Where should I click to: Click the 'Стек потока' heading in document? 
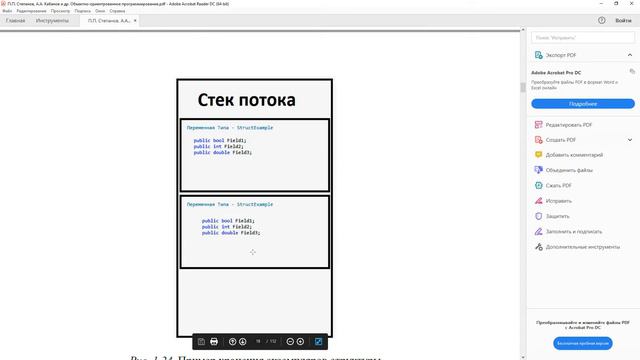tap(247, 100)
